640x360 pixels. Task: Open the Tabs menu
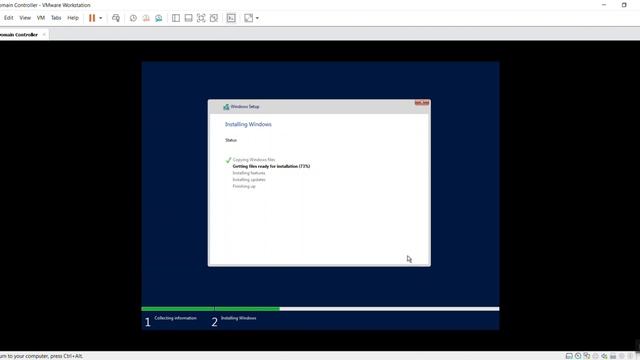56,18
